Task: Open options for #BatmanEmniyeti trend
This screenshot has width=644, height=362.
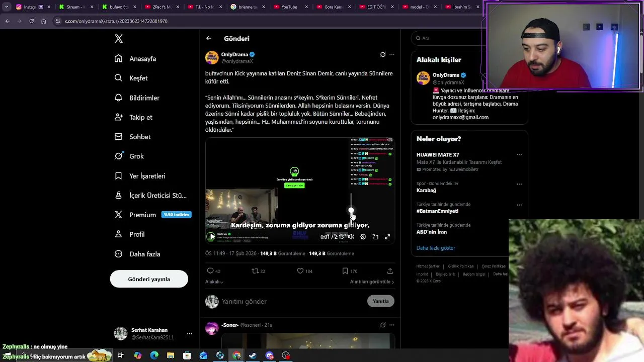Action: click(x=519, y=205)
